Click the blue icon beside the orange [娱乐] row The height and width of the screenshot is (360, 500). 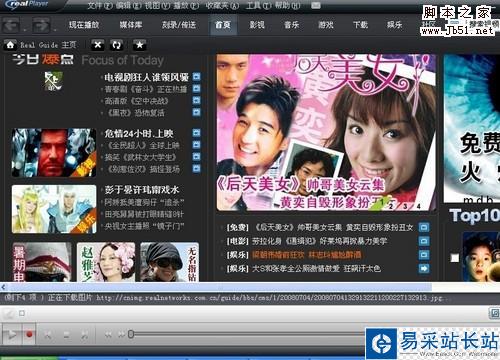tap(424, 255)
